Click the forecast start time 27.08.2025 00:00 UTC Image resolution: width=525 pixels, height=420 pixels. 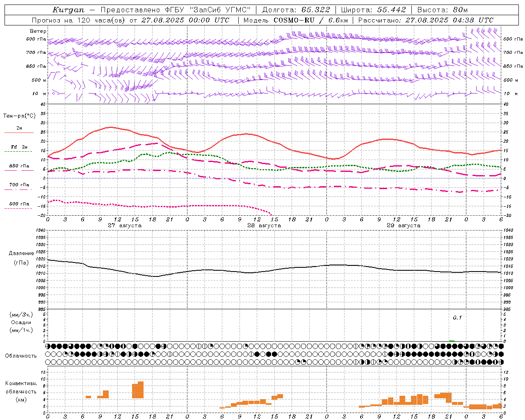(x=185, y=20)
